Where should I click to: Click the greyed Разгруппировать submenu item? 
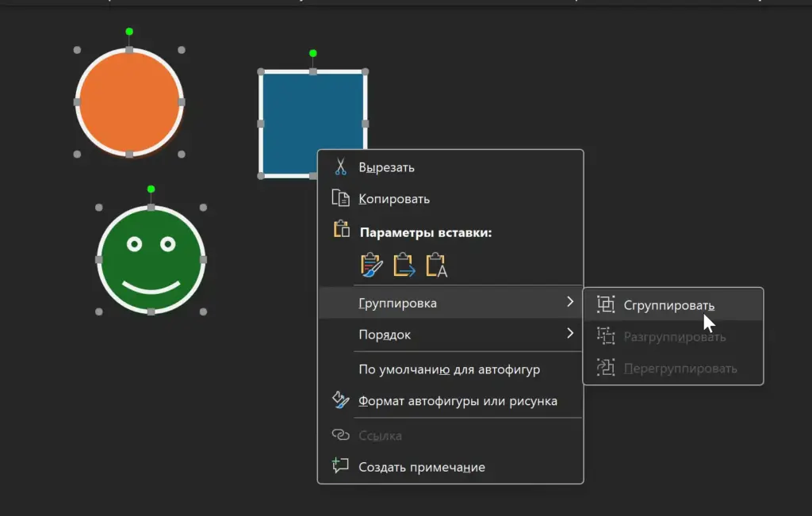(673, 337)
